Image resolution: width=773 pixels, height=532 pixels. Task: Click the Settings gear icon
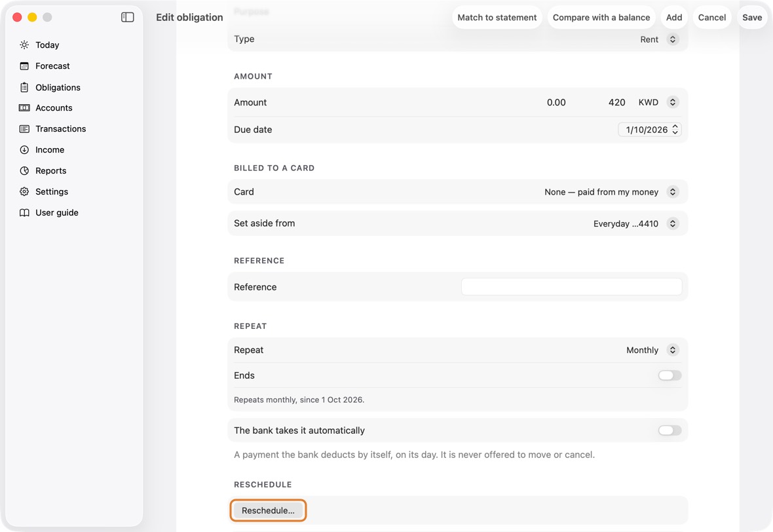24,192
